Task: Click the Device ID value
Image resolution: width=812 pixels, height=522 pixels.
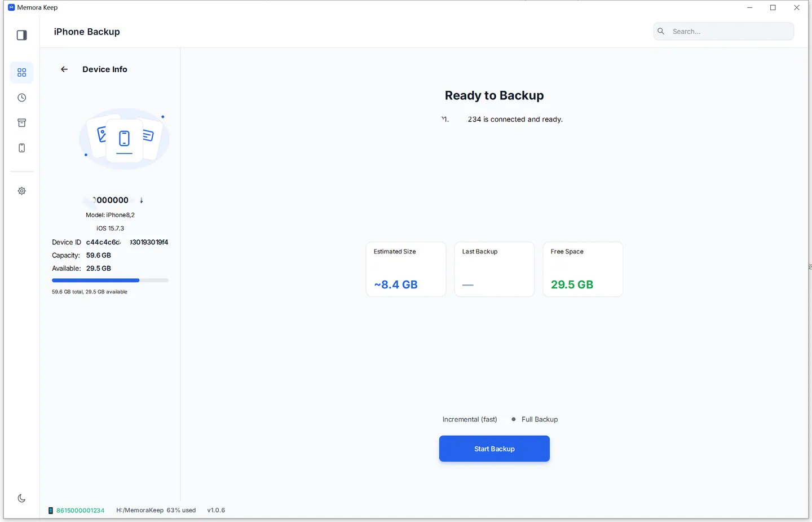Action: pyautogui.click(x=127, y=242)
